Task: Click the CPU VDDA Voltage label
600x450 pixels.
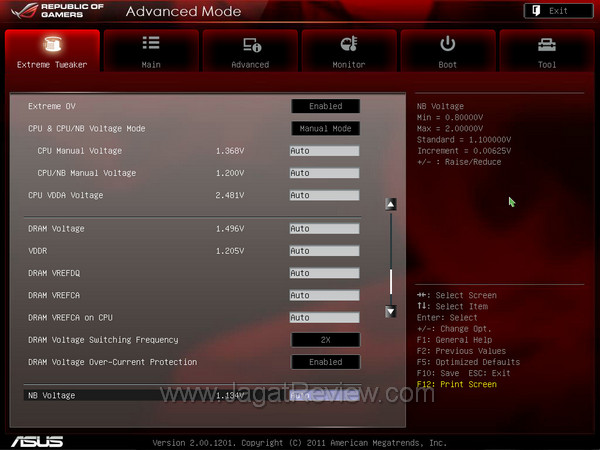Action: pyautogui.click(x=65, y=195)
